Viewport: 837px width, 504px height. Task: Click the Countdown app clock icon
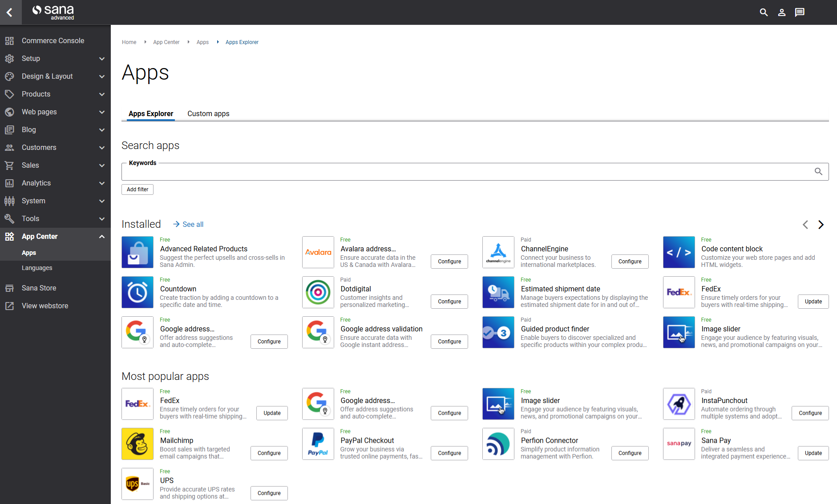coord(137,292)
